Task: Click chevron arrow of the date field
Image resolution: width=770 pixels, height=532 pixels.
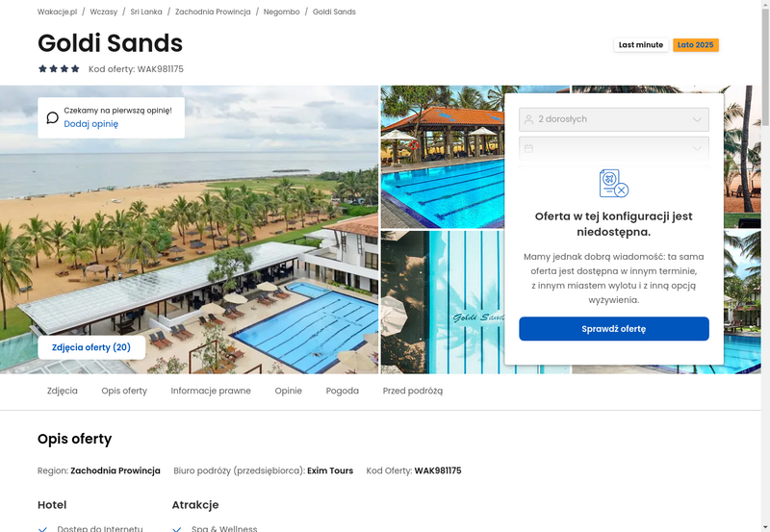Action: click(x=697, y=148)
